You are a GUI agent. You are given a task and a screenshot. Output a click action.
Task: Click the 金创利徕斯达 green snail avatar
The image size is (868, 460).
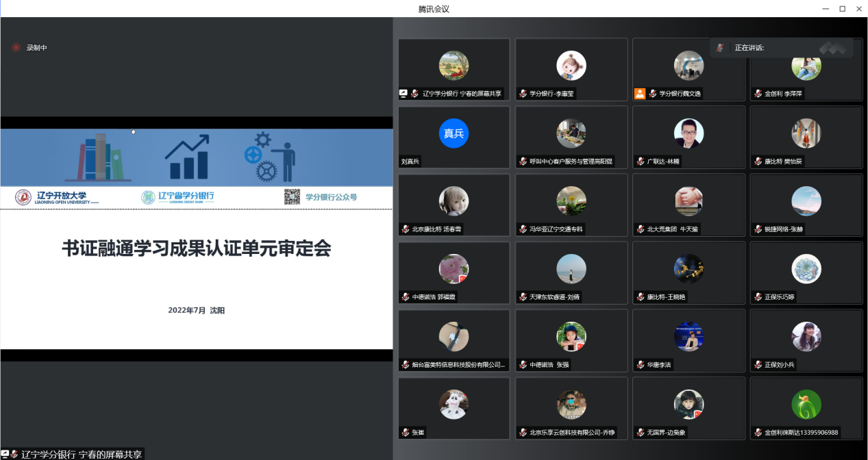tap(806, 405)
